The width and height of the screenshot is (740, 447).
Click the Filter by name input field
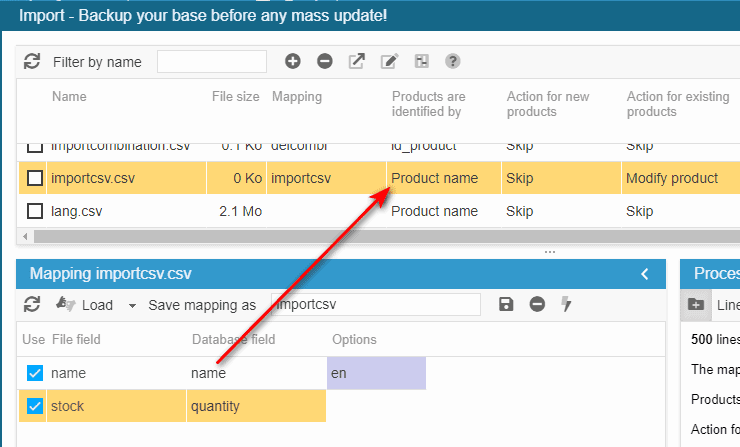click(x=211, y=62)
